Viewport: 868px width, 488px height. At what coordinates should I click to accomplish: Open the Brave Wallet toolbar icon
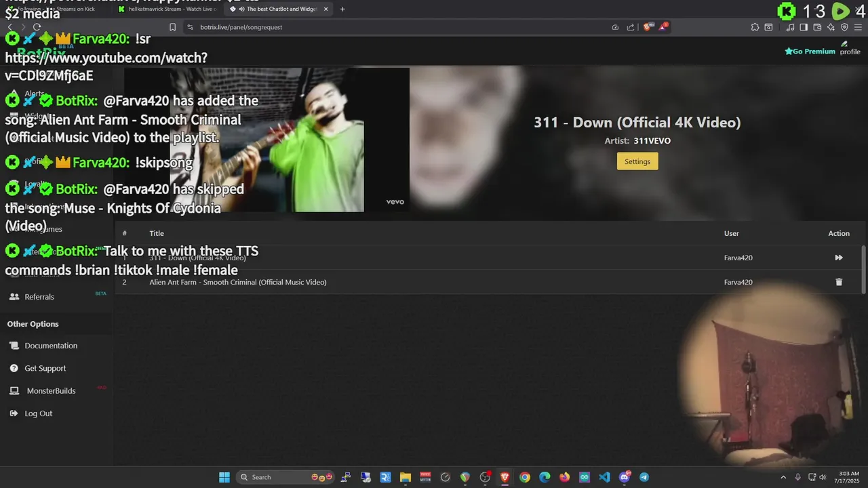817,27
